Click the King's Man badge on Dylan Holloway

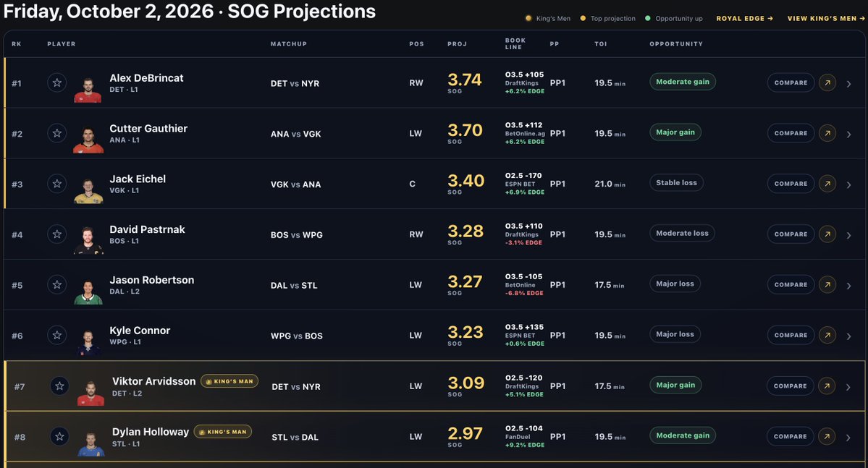pos(222,432)
